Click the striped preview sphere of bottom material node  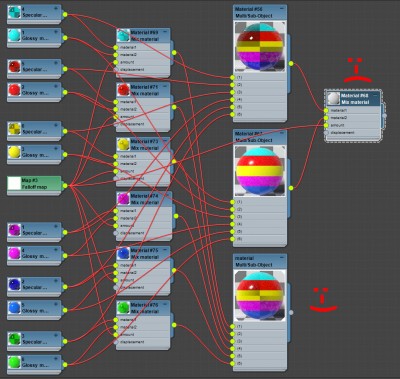click(x=260, y=296)
